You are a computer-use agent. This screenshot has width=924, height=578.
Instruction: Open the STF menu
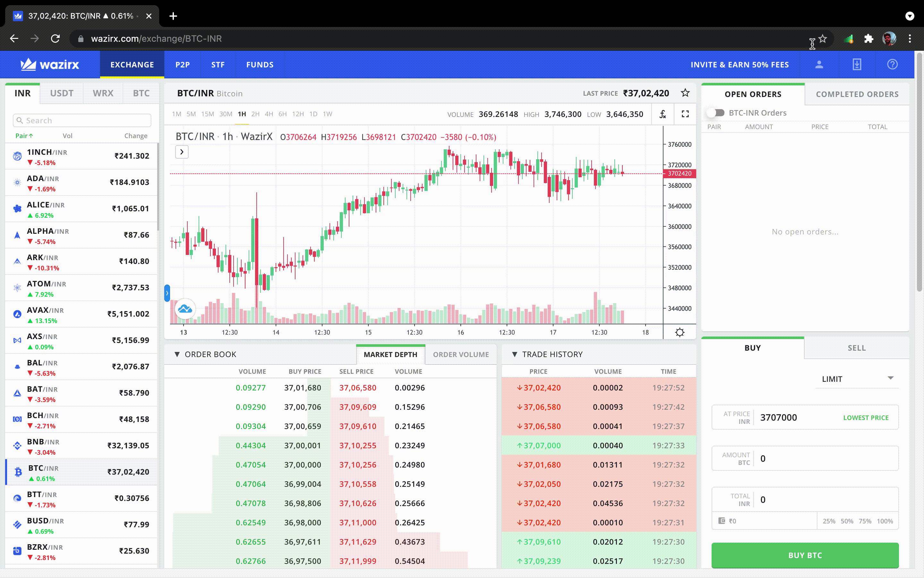coord(218,65)
